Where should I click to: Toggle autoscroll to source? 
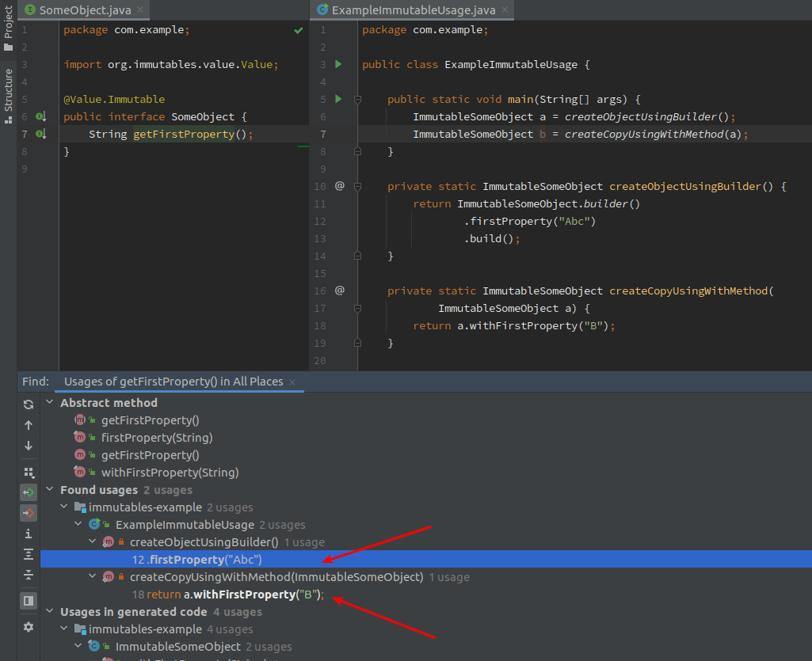[x=28, y=492]
